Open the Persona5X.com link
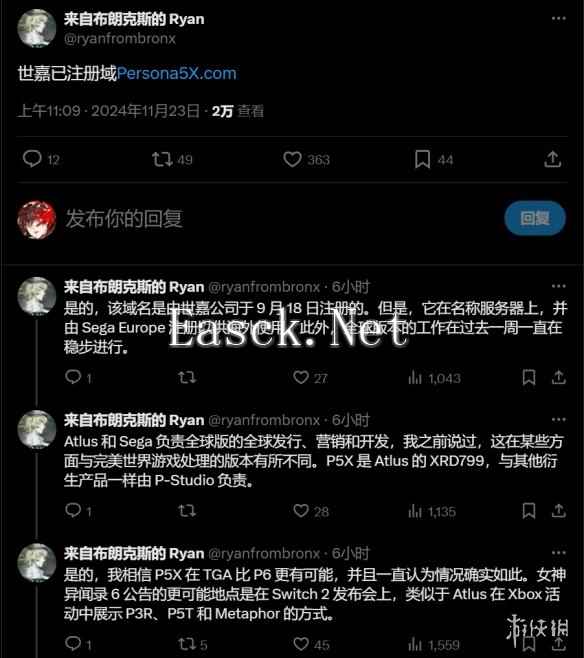The height and width of the screenshot is (658, 584). (x=177, y=74)
